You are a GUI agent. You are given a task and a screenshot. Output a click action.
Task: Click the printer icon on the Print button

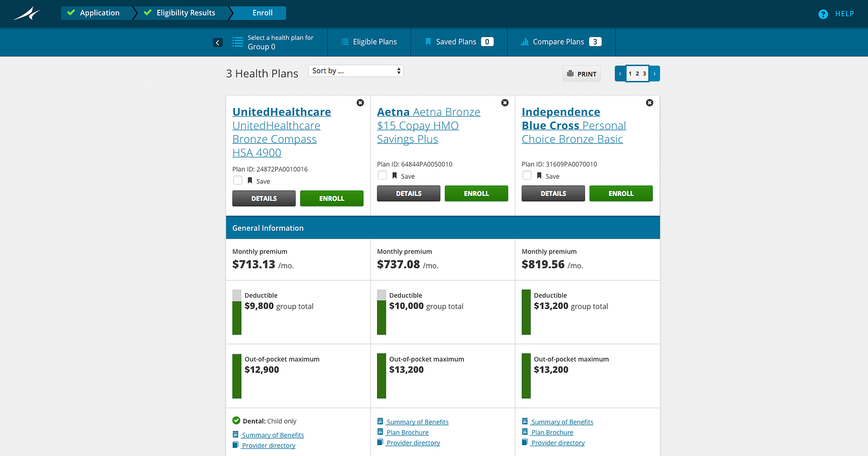coord(570,73)
